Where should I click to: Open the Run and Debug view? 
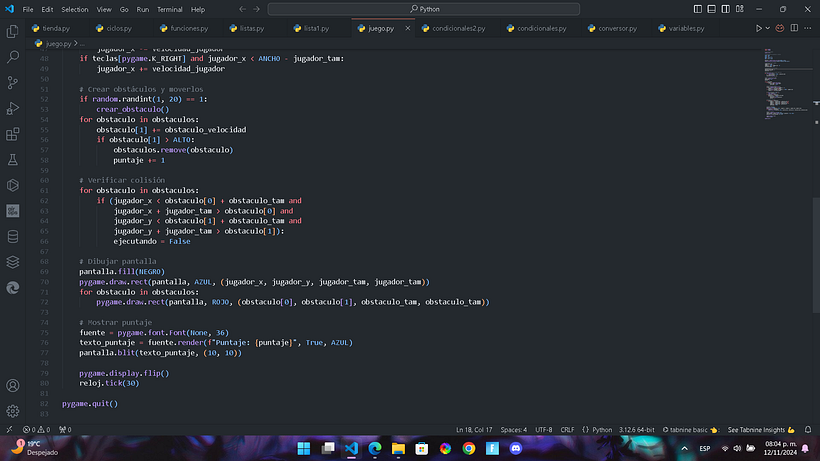[x=13, y=108]
